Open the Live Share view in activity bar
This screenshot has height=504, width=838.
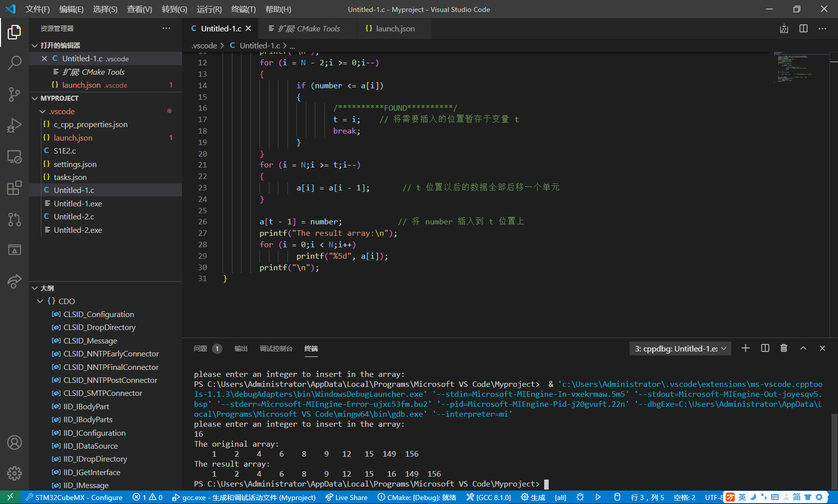(x=14, y=281)
